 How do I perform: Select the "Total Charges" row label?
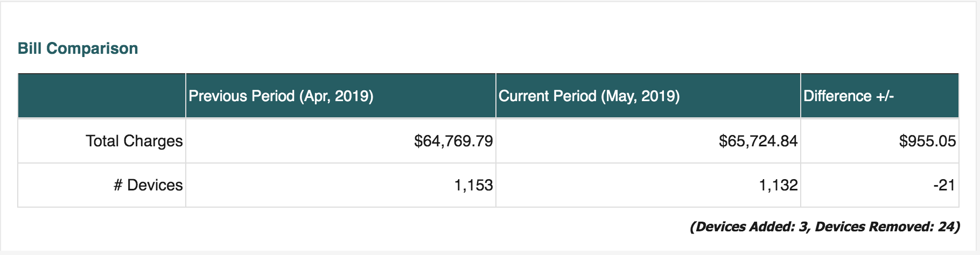pos(134,141)
